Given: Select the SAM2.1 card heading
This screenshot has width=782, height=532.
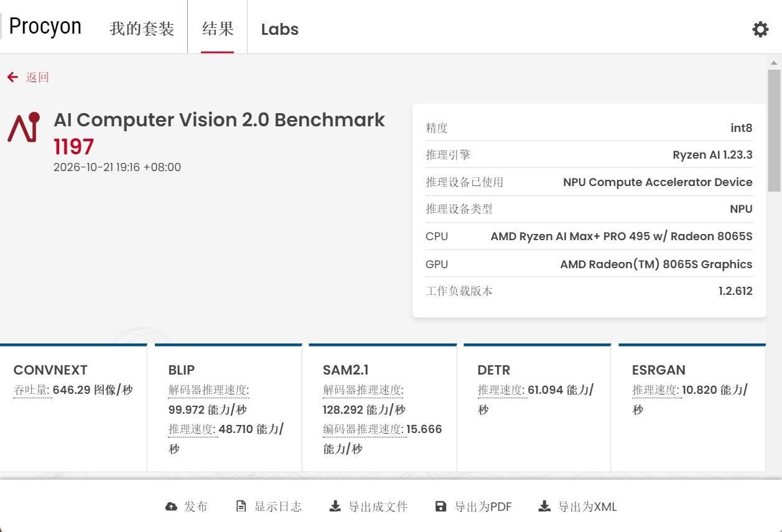Looking at the screenshot, I should [346, 370].
